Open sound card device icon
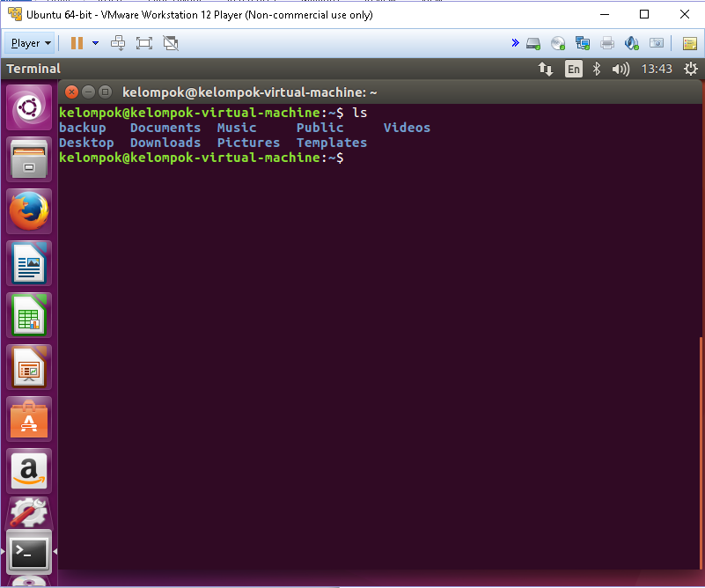The width and height of the screenshot is (705, 588). 632,43
